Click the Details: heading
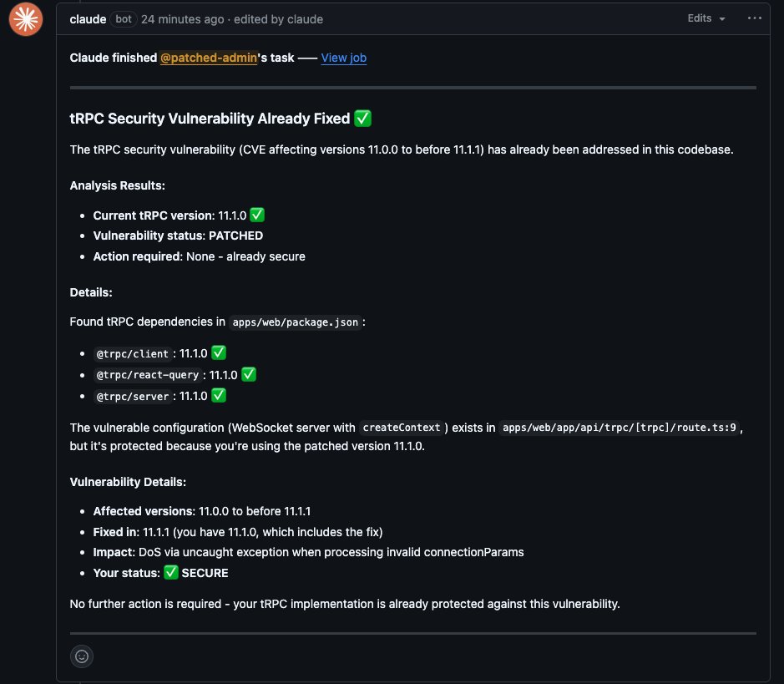Image resolution: width=784 pixels, height=684 pixels. pos(91,292)
